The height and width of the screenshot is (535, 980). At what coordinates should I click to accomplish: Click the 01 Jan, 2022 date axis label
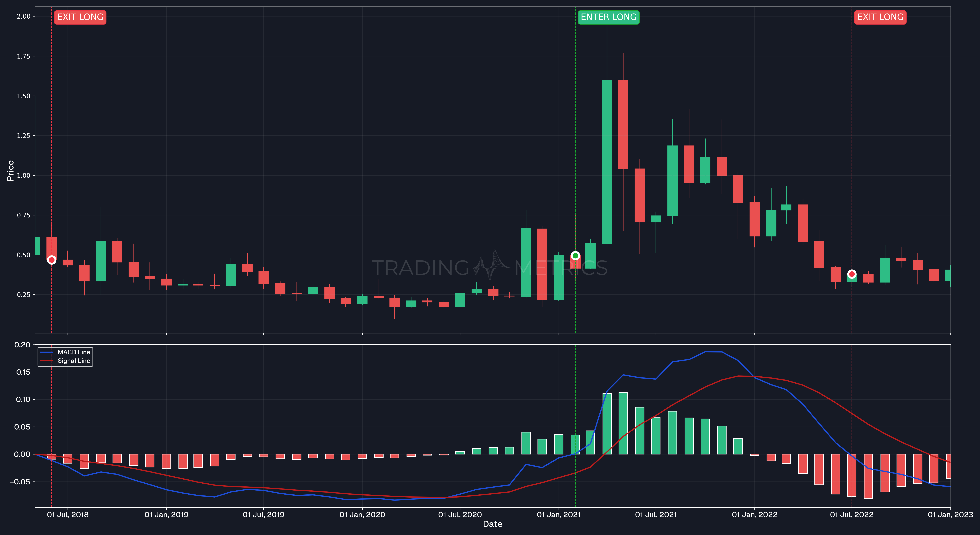click(754, 515)
